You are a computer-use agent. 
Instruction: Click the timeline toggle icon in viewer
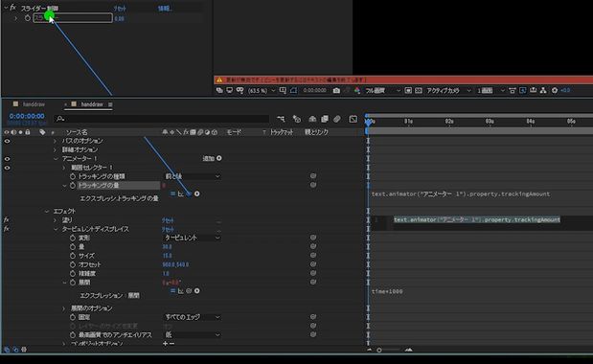click(x=534, y=91)
